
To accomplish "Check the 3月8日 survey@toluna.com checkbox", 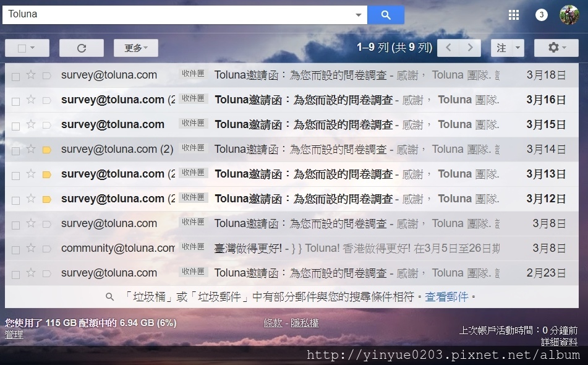I will tap(15, 225).
